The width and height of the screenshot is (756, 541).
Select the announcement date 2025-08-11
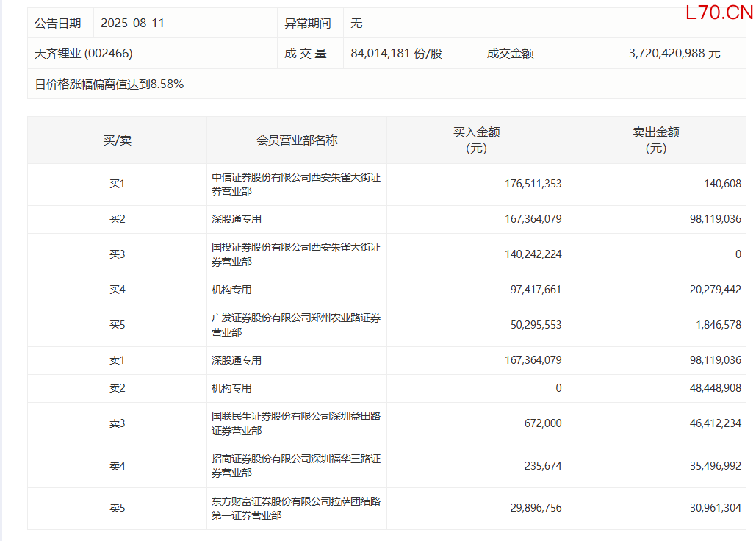point(133,23)
